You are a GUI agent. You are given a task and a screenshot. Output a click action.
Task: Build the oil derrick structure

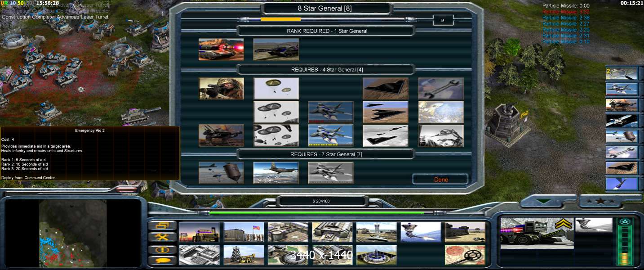244,255
